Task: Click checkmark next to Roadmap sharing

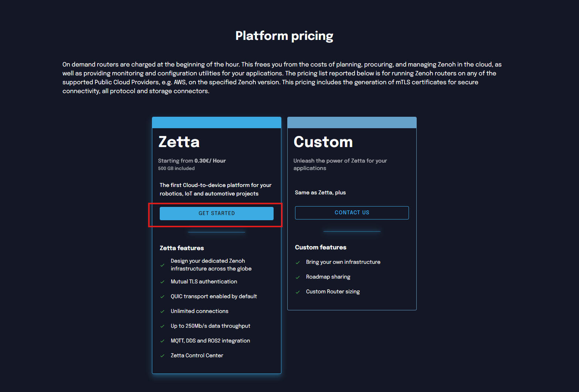Action: coord(298,277)
